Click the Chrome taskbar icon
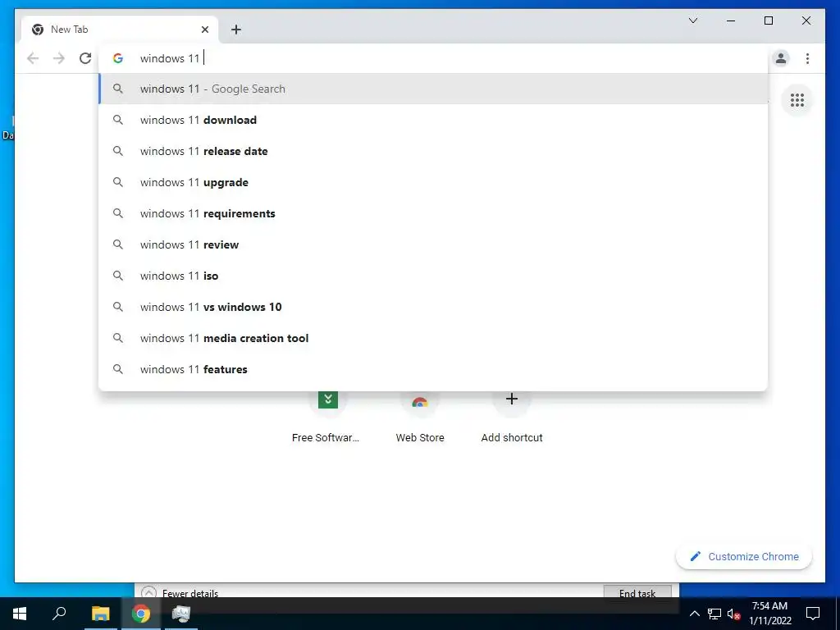Viewport: 840px width, 630px height. pyautogui.click(x=141, y=614)
